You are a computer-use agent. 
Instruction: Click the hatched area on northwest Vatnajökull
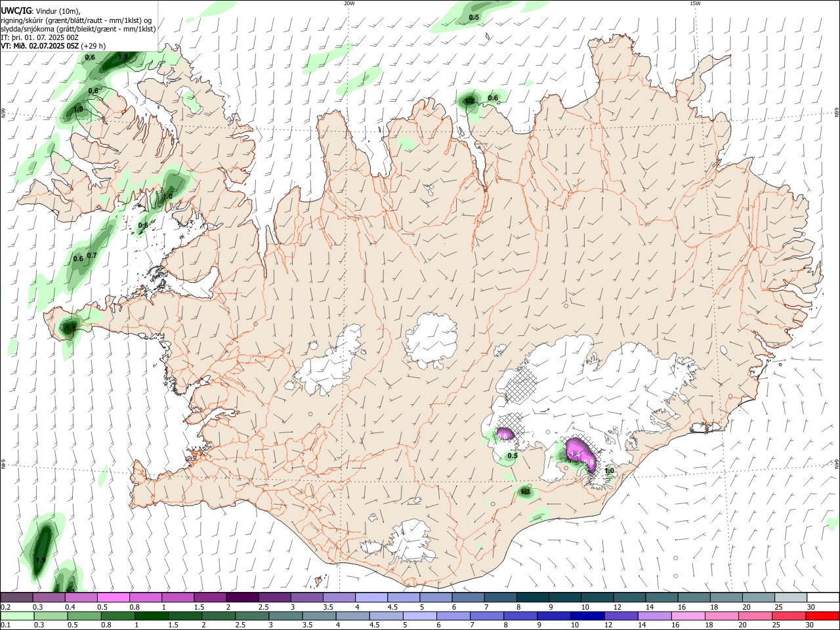(522, 384)
